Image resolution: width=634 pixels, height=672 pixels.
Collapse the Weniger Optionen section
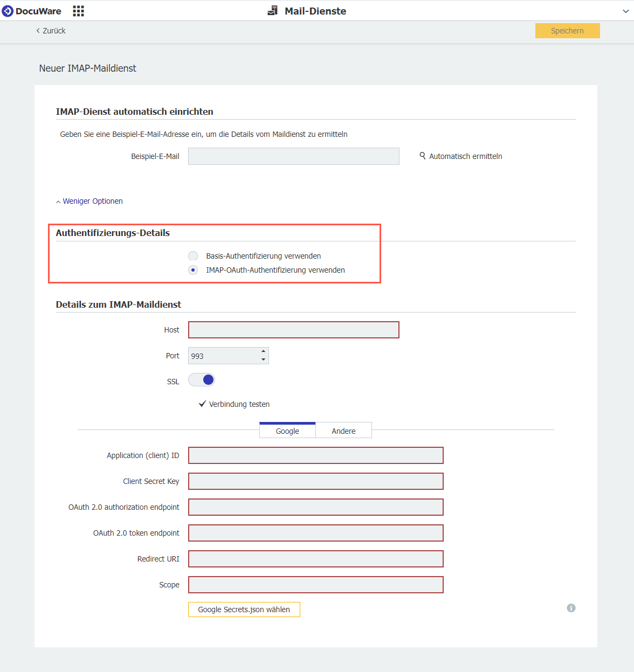[x=89, y=201]
